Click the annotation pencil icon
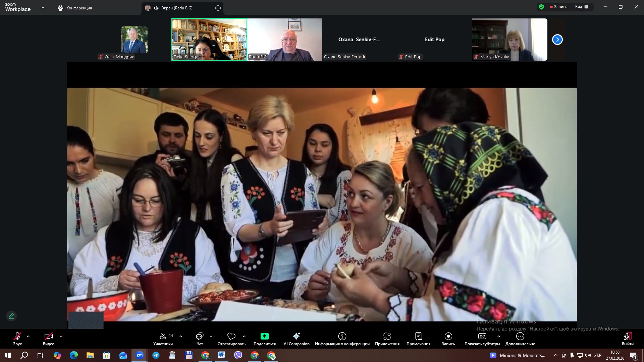 point(11,316)
